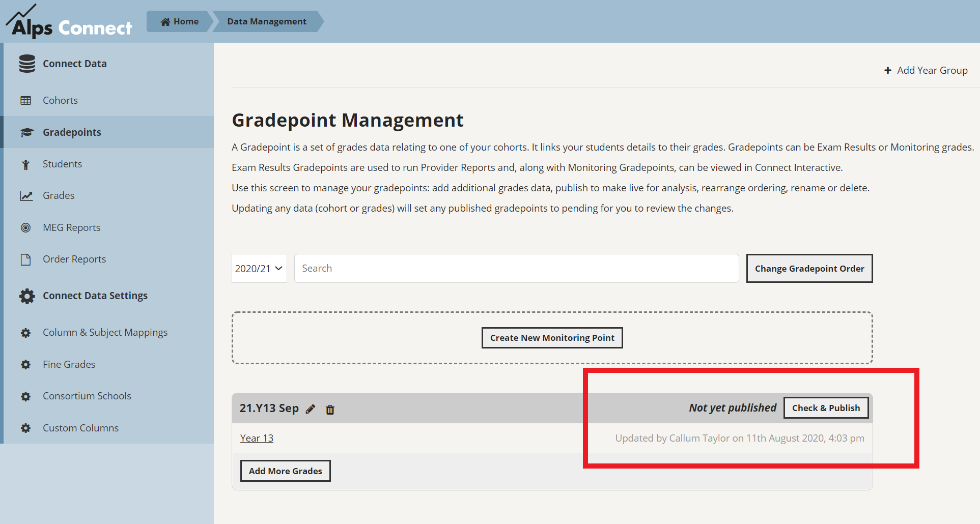980x524 pixels.
Task: Click the Connect Data section heading
Action: click(x=75, y=64)
